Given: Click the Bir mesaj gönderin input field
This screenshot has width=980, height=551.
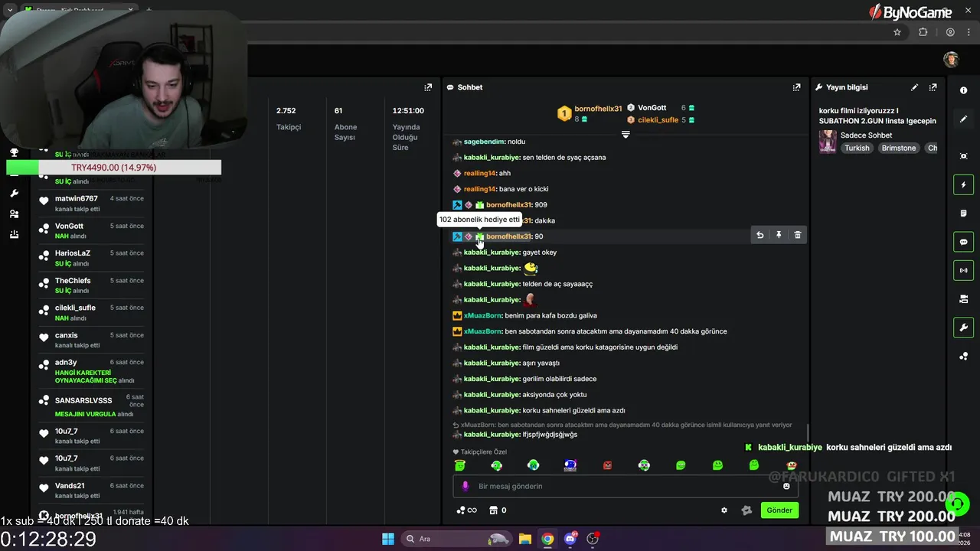Looking at the screenshot, I should tap(624, 486).
